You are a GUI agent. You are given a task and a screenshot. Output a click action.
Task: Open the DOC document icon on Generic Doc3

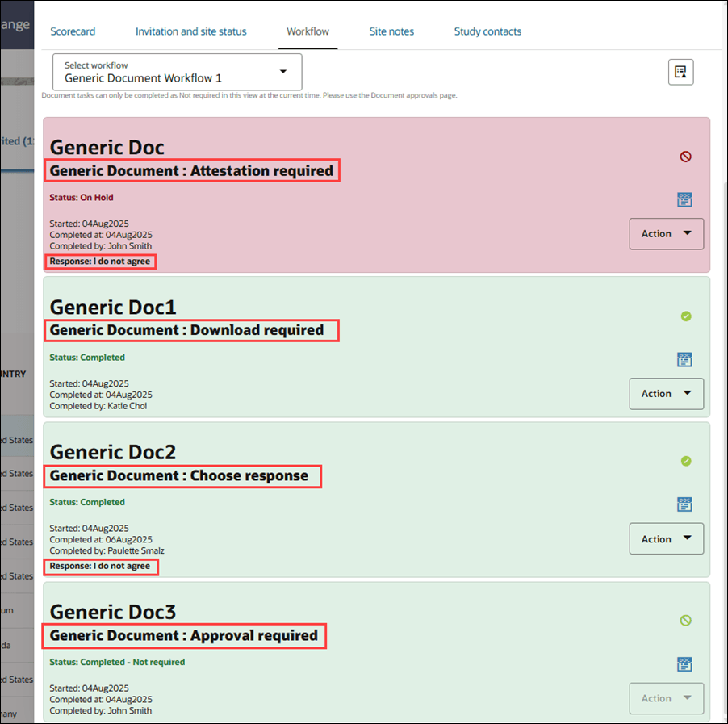(x=684, y=663)
